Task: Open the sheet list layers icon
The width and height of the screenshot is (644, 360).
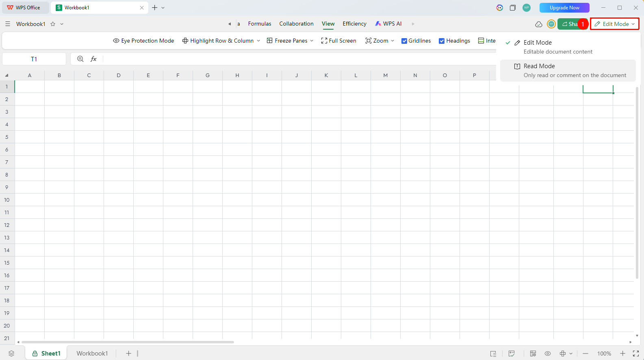Action: click(x=11, y=354)
